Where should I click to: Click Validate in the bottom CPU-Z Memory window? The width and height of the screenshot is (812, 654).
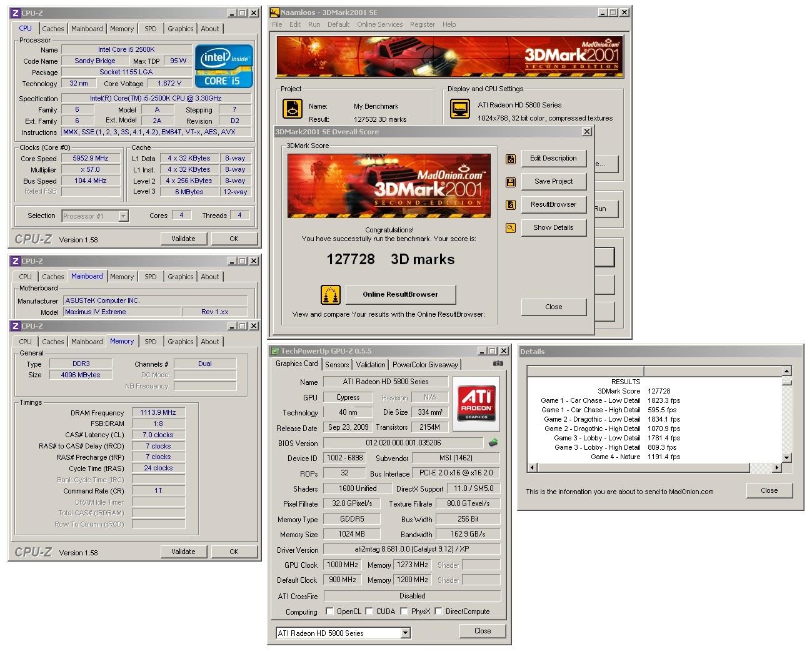[183, 552]
